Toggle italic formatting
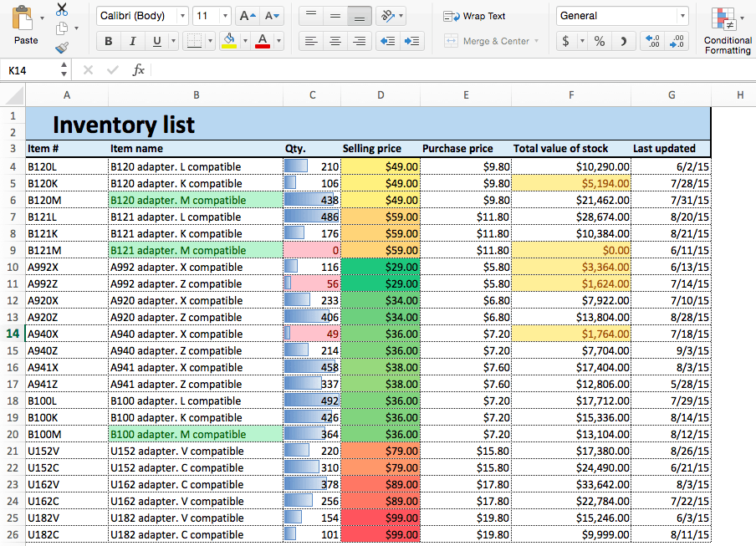Viewport: 756px width, 546px height. [x=132, y=41]
